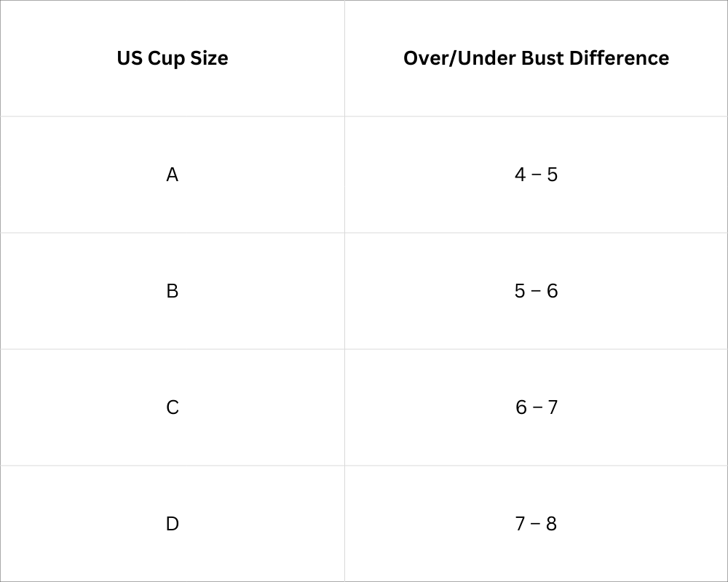Click the 5 – 6 difference cell
728x582 pixels.
(x=536, y=291)
